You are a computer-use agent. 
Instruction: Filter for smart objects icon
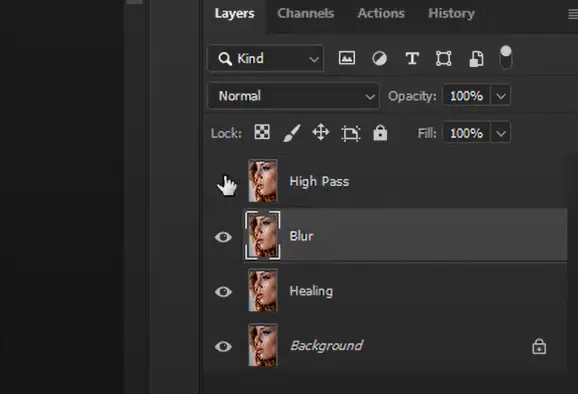(476, 59)
